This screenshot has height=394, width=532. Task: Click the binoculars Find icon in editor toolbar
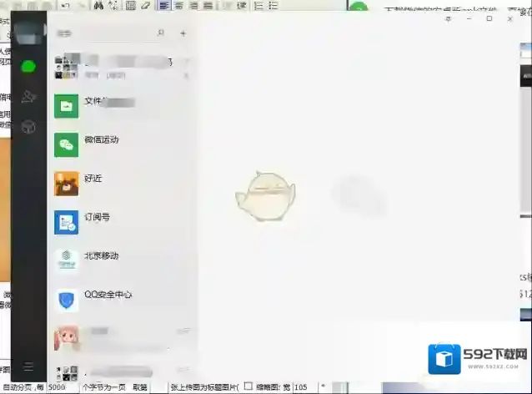[x=98, y=6]
